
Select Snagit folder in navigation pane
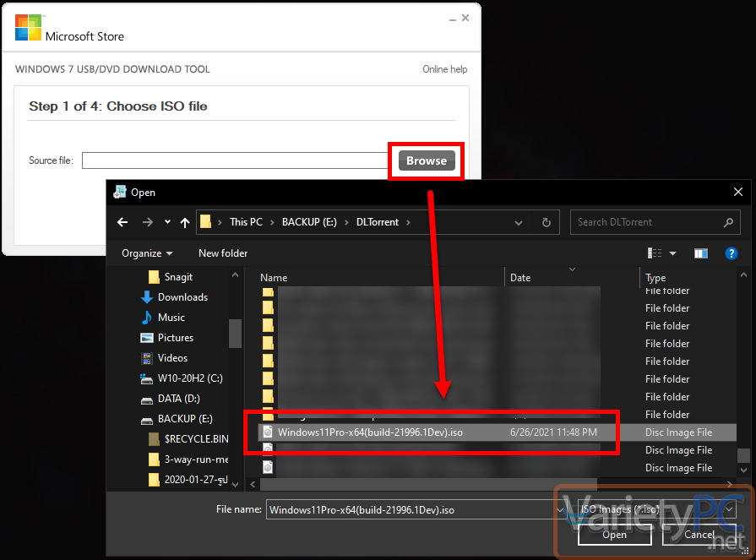(178, 277)
